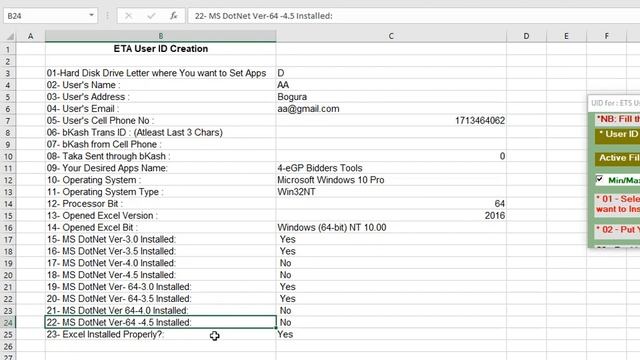Screen dimensions: 640x360
Task: Select Excel version '2016' cell
Action: [x=391, y=216]
